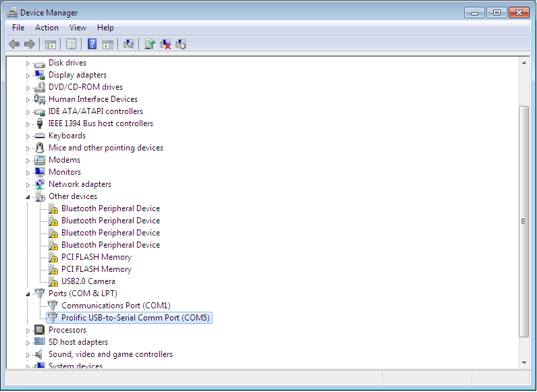Expand the Network adapters node

coord(28,185)
